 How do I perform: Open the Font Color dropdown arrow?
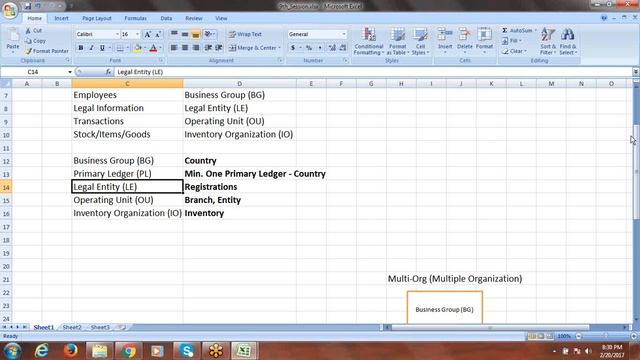coord(160,48)
